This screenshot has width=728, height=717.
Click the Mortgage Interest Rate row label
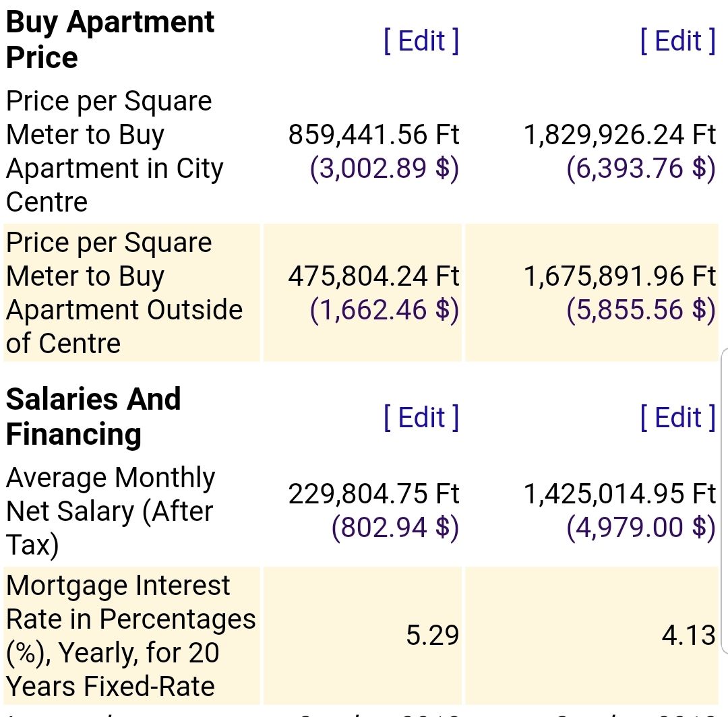coord(130,636)
